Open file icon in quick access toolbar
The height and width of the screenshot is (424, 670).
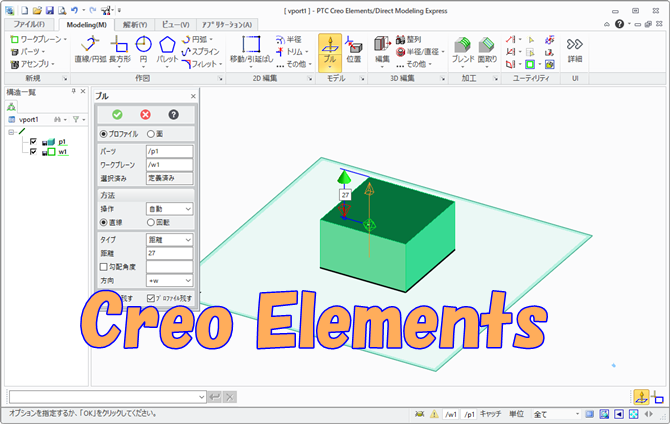[x=37, y=11]
